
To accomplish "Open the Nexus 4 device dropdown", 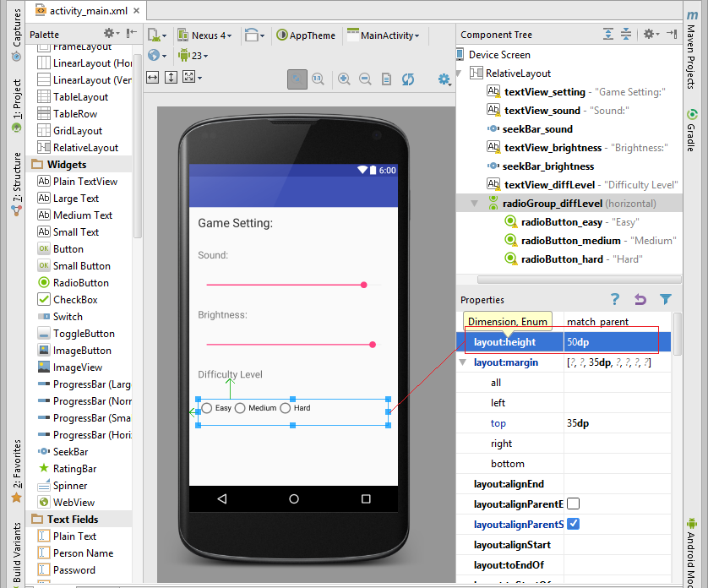I will 205,35.
